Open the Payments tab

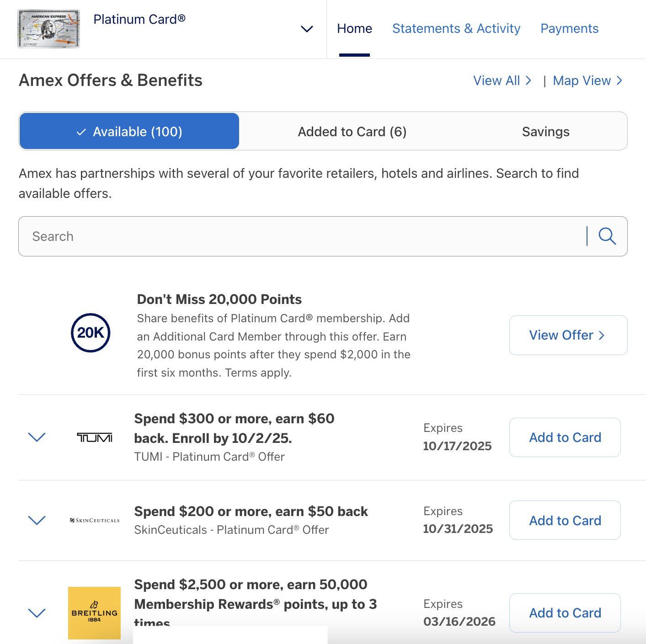569,28
